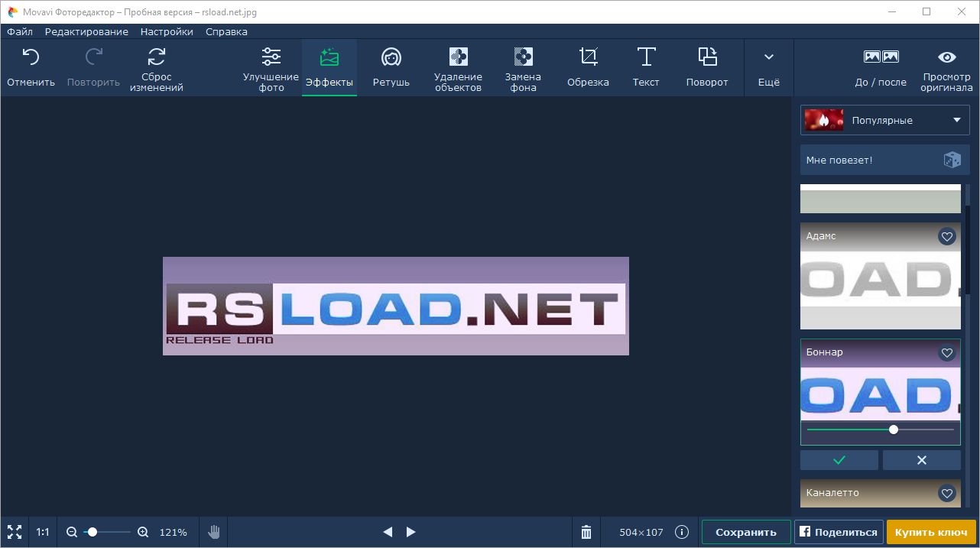Select the partially visible effect above Адамс
The height and width of the screenshot is (548, 980).
pyautogui.click(x=881, y=199)
